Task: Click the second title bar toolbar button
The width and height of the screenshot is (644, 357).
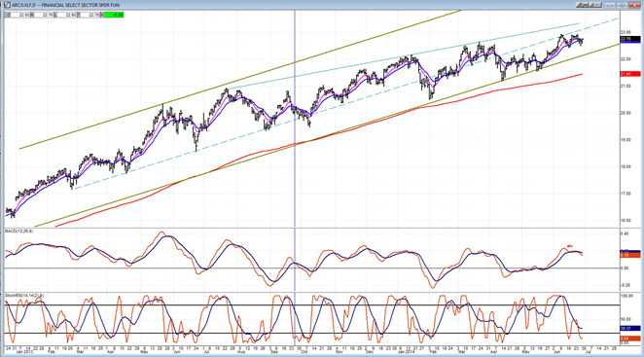Action: click(595, 5)
